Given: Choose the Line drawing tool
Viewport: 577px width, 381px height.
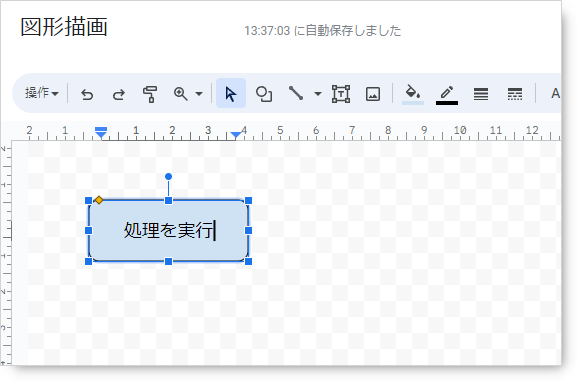Looking at the screenshot, I should click(x=296, y=93).
